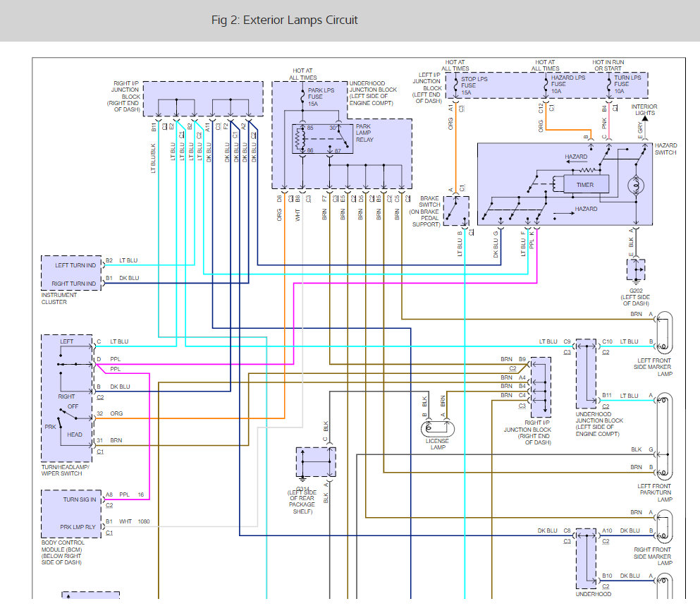Click the 'LEFT I/P JUNCTION BLOCK' label

426,88
